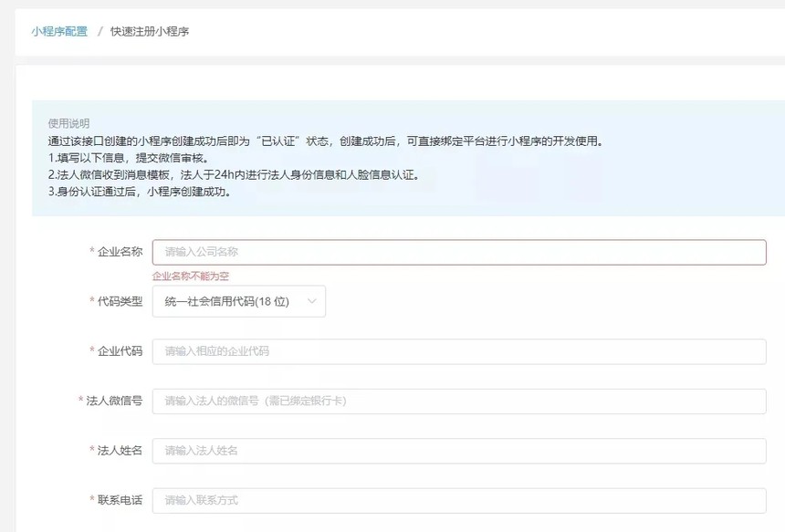
Task: Focus the 法人姓名 text field
Action: coord(458,451)
